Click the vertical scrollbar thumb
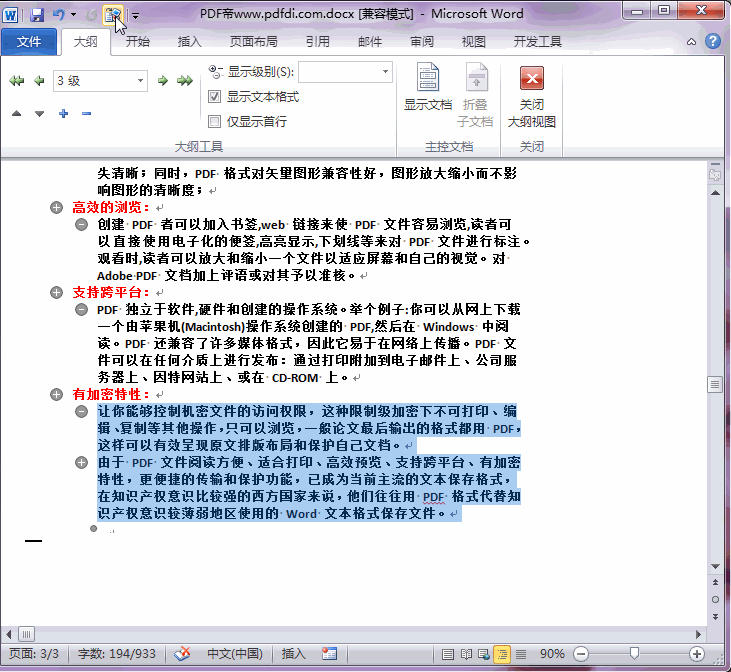Viewport: 731px width, 672px height. (x=715, y=385)
